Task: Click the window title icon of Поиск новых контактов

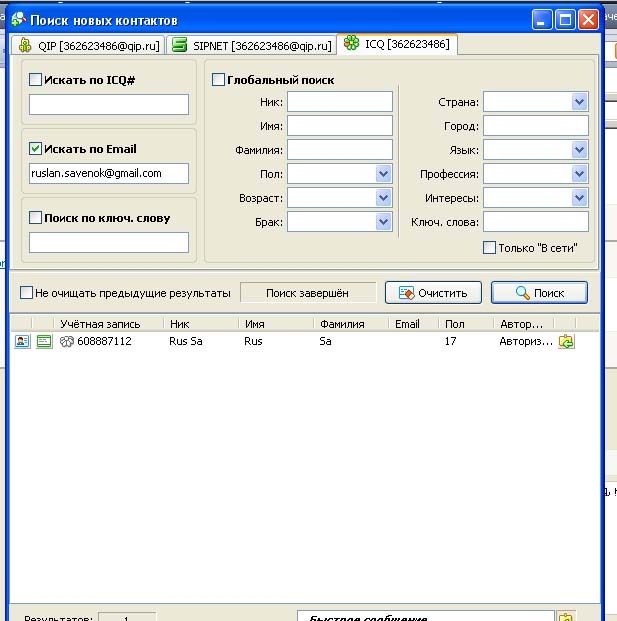Action: [19, 19]
